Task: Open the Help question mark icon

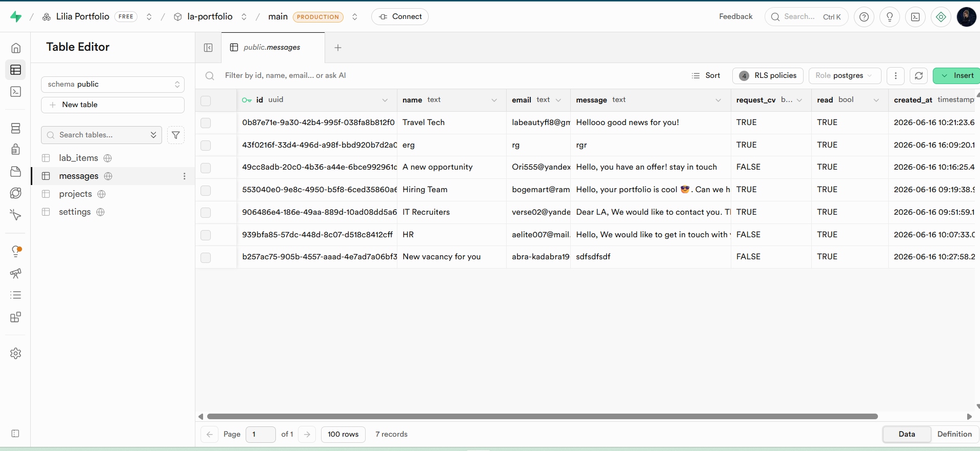Action: point(864,17)
